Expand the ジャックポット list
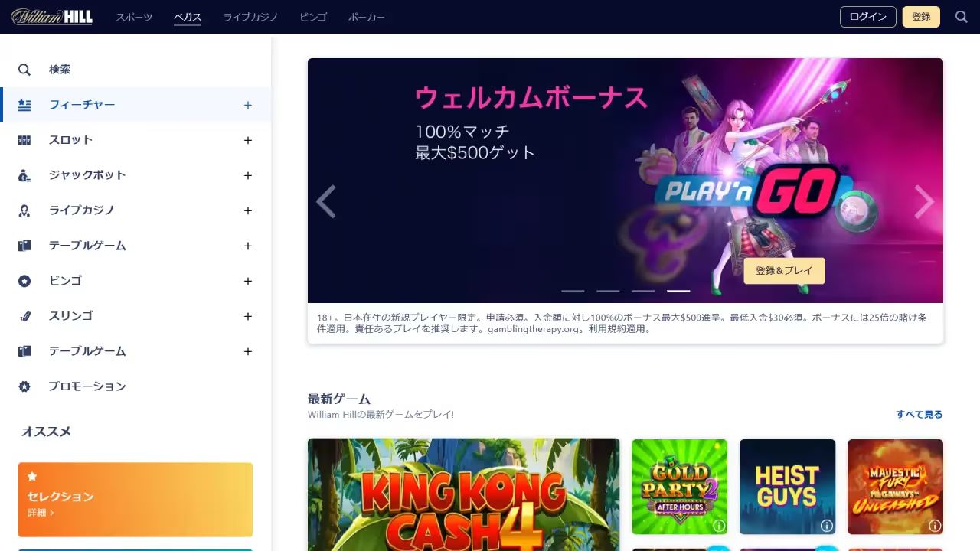The image size is (980, 551). [247, 175]
